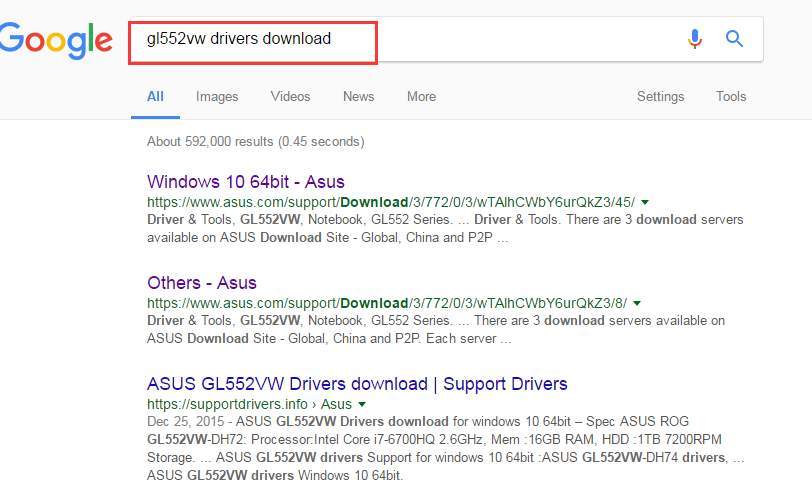Switch to the Images tab
This screenshot has width=812, height=499.
point(217,97)
